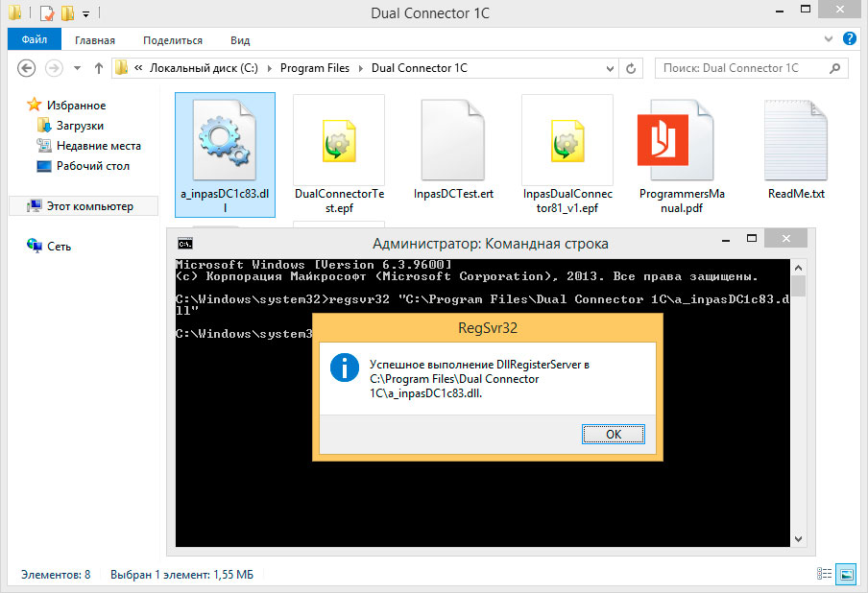Select the InpasDualConnector81_v1.epf file icon
This screenshot has height=593, width=868.
(x=567, y=140)
